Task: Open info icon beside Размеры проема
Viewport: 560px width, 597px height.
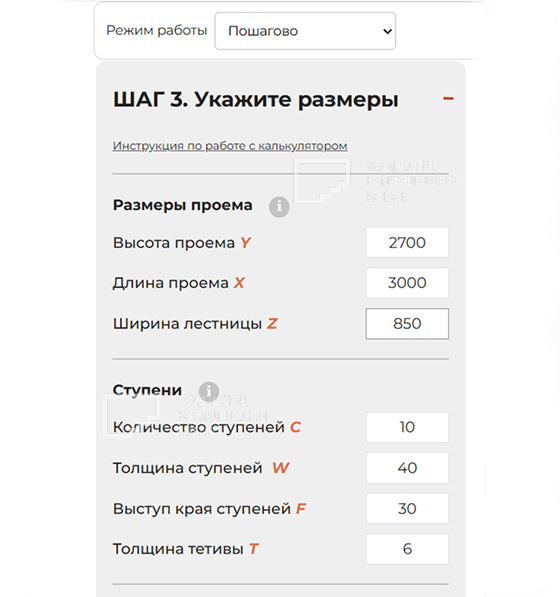Action: pos(279,207)
